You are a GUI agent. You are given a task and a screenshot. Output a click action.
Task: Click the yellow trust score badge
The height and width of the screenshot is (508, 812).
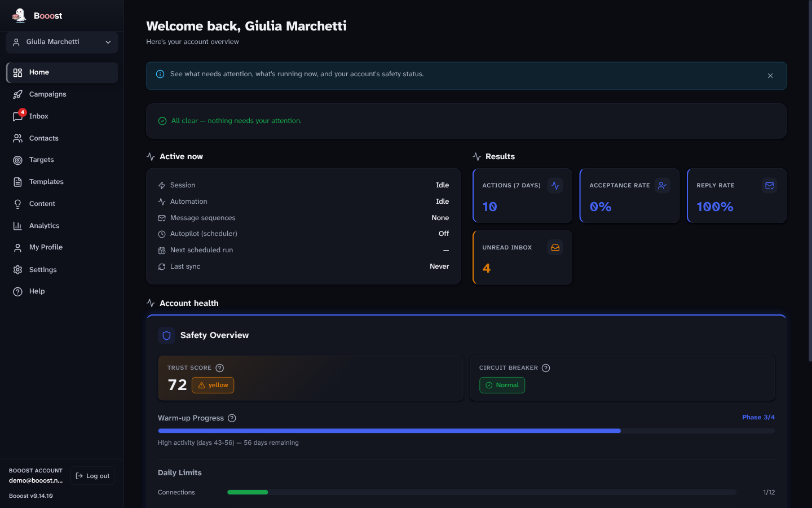click(x=213, y=385)
